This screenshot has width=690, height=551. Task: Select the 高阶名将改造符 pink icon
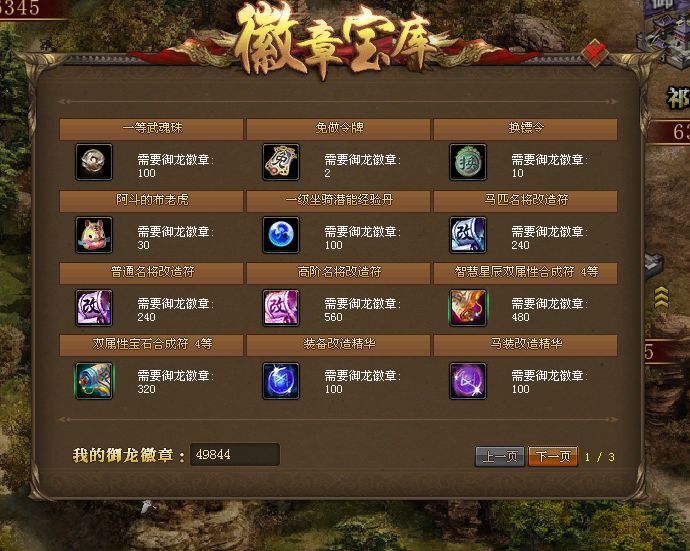[281, 307]
